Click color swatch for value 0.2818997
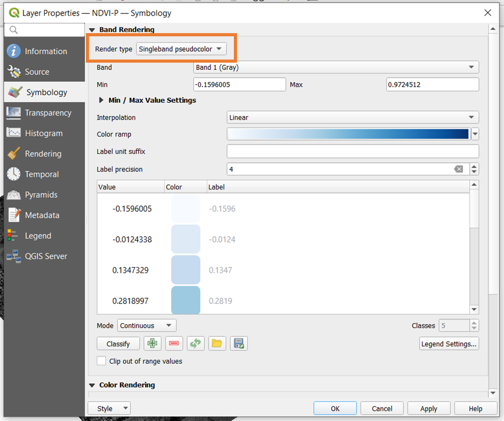504x421 pixels. pos(186,300)
